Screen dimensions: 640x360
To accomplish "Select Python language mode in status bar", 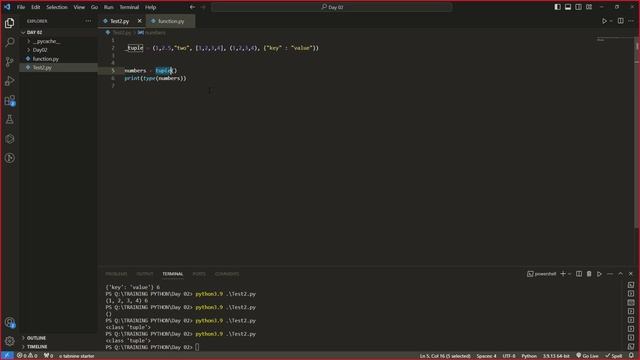I will (x=529, y=356).
